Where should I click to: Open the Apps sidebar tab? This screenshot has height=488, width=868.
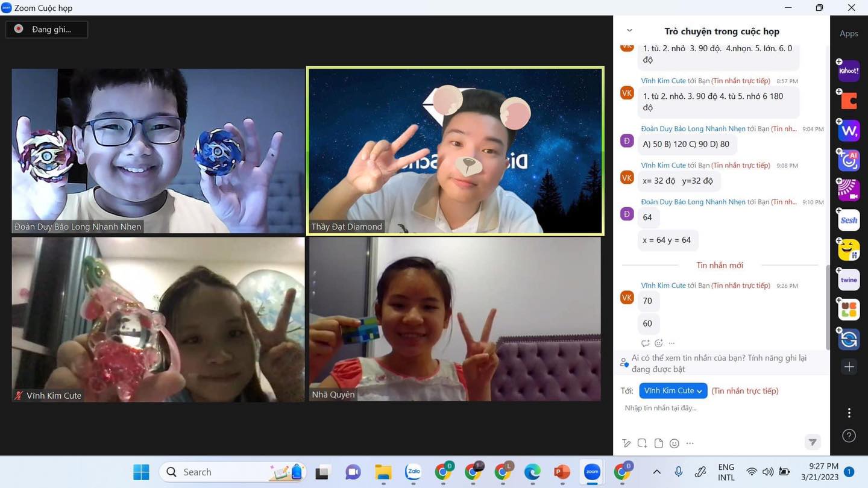(x=849, y=34)
